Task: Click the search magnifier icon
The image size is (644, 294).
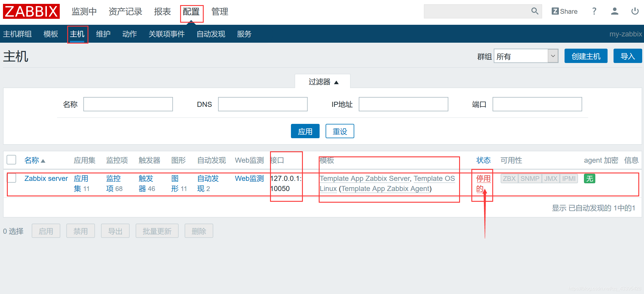Action: coord(535,11)
